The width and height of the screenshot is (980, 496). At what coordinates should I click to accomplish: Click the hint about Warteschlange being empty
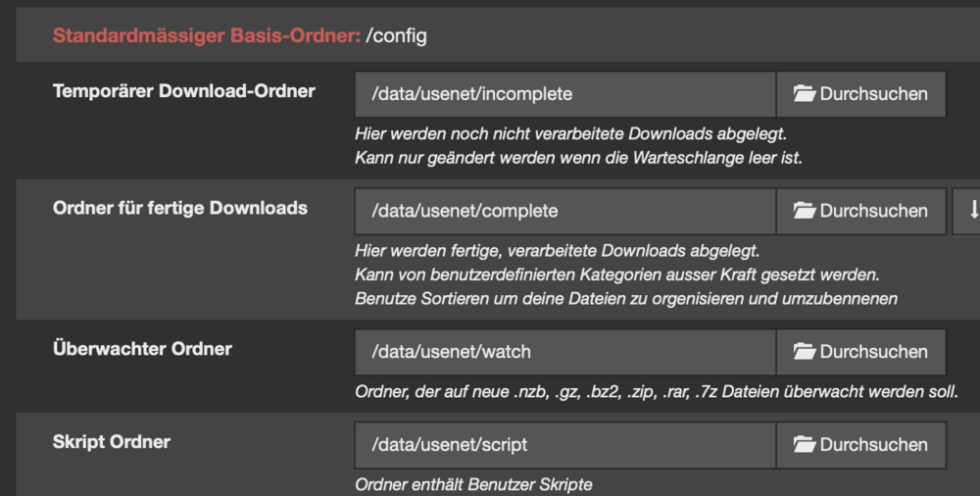[x=578, y=158]
